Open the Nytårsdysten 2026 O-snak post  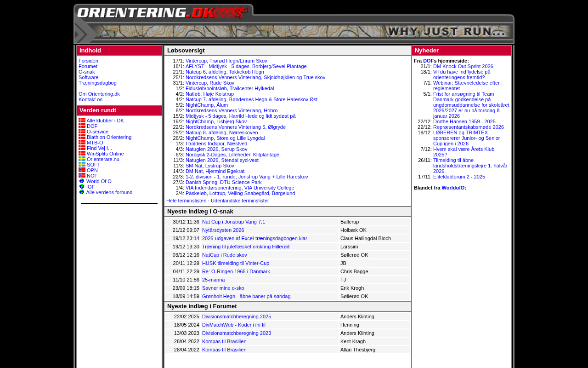[x=223, y=230]
